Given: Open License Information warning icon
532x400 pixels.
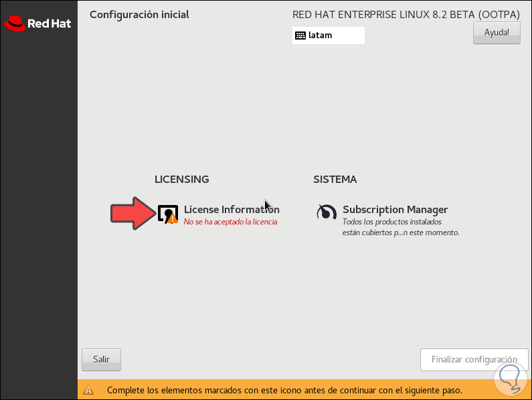Looking at the screenshot, I should pyautogui.click(x=168, y=214).
